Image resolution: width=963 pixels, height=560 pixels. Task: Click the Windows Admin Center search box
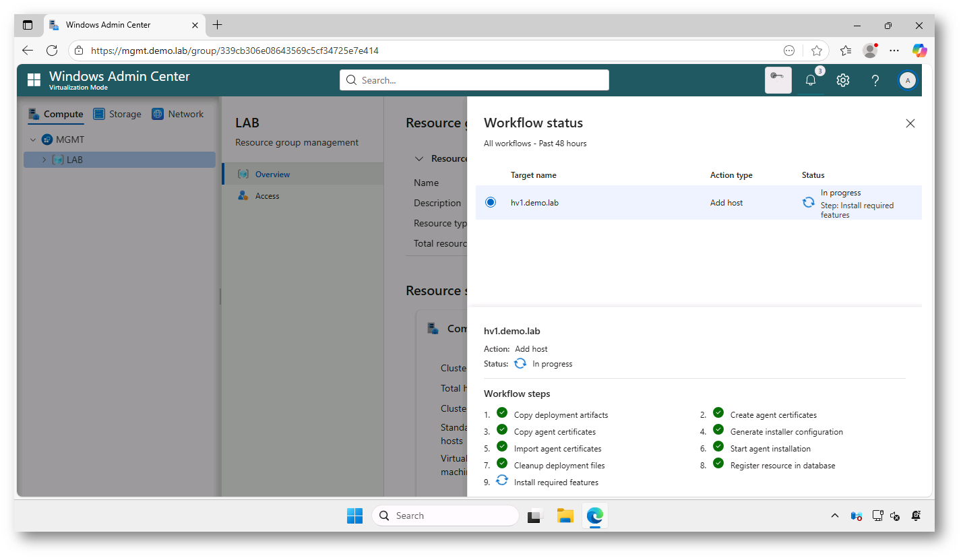(474, 80)
